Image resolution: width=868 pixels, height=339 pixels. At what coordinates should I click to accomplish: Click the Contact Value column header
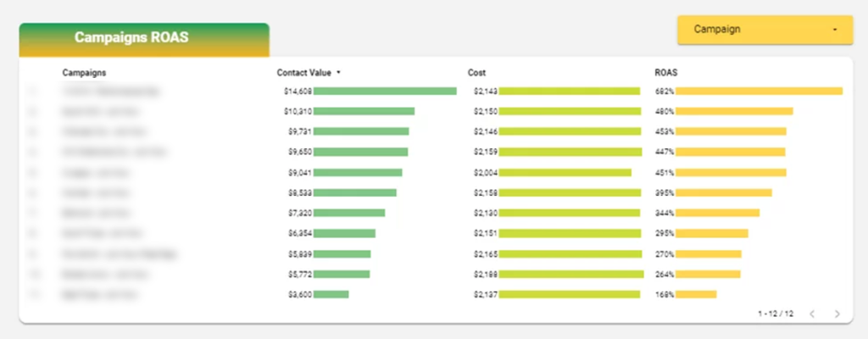pos(302,73)
